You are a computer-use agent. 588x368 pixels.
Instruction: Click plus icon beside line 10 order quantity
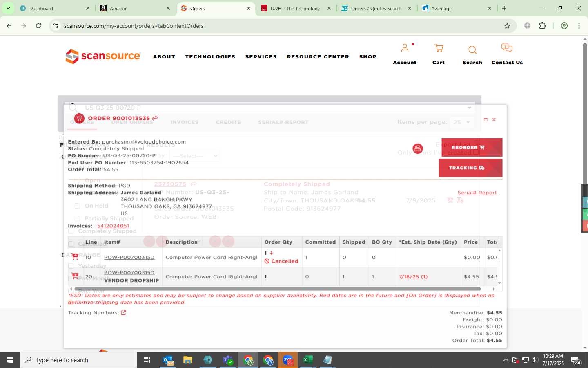(271, 253)
